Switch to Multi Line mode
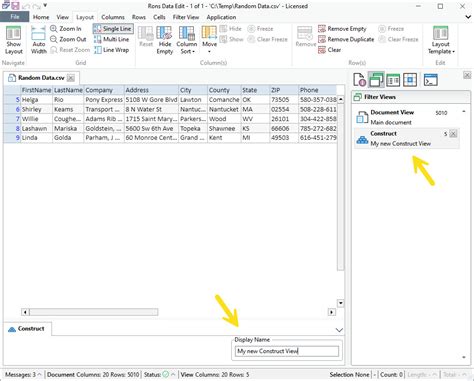Image resolution: width=474 pixels, height=381 pixels. point(112,39)
